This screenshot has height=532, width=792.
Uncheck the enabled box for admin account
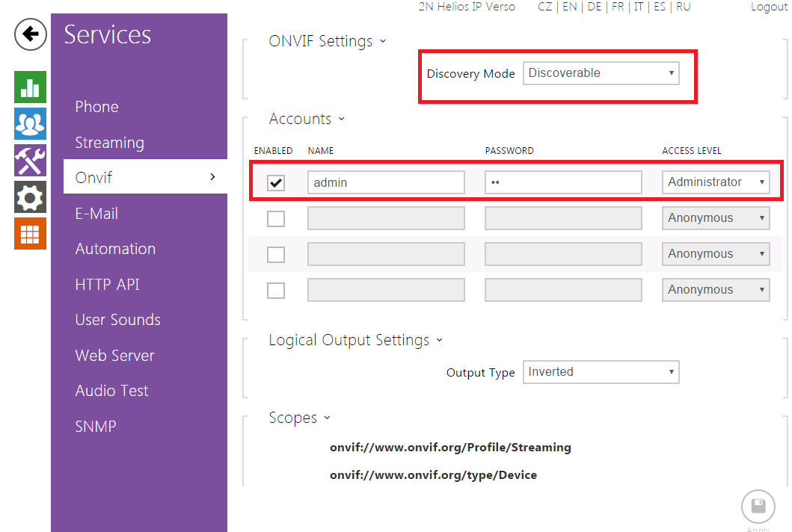tap(276, 182)
